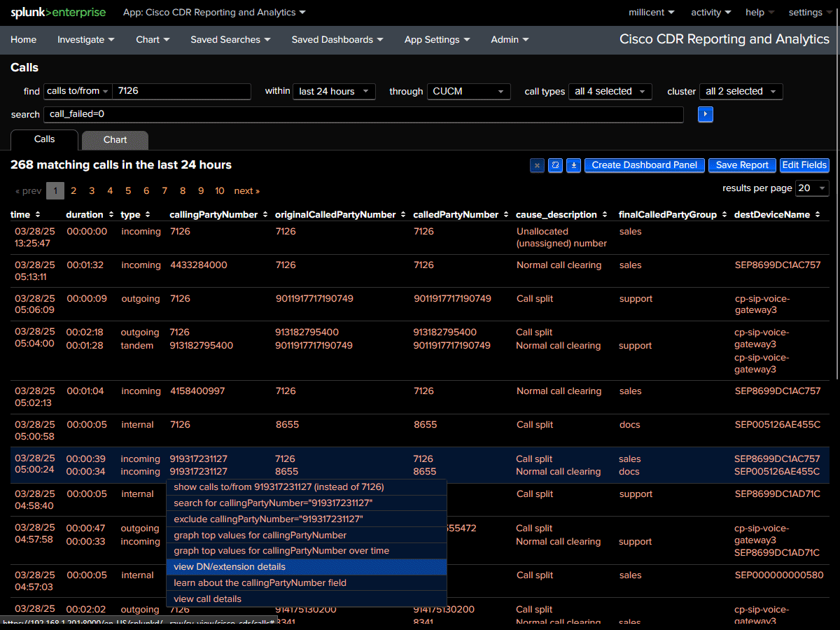Click the Create Dashboard Panel button

[x=644, y=165]
